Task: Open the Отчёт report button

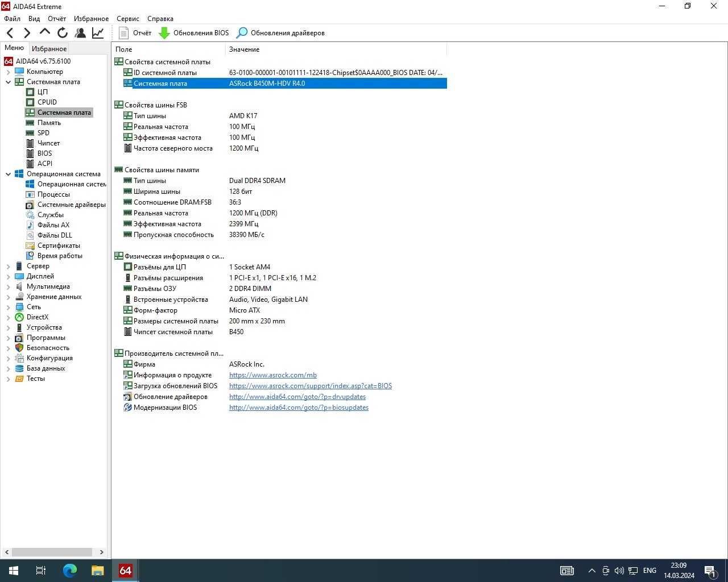Action: click(135, 33)
